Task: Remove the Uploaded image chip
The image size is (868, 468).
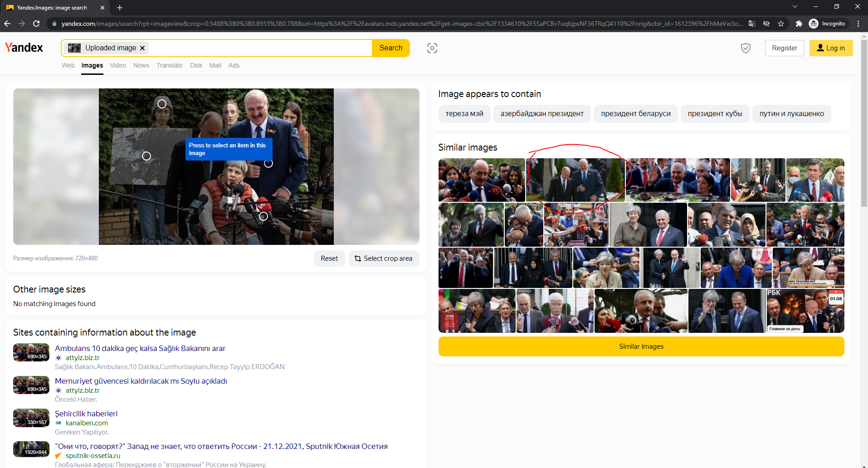Action: (x=142, y=48)
